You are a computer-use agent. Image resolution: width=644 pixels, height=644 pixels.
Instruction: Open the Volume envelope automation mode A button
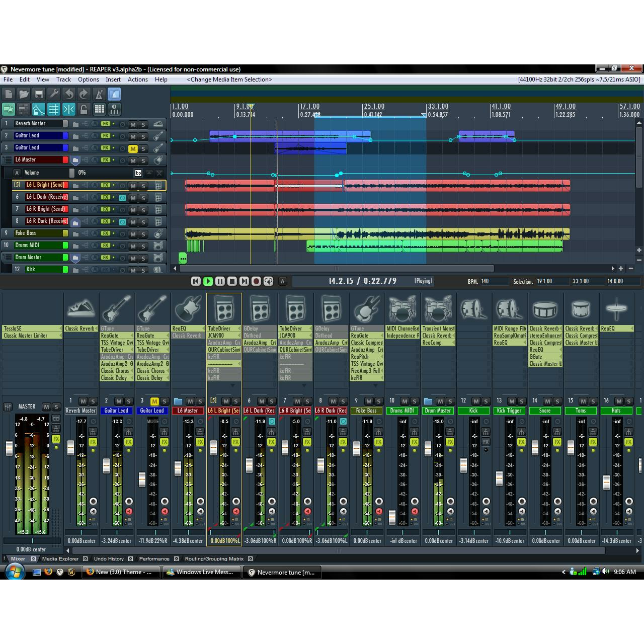(x=17, y=173)
